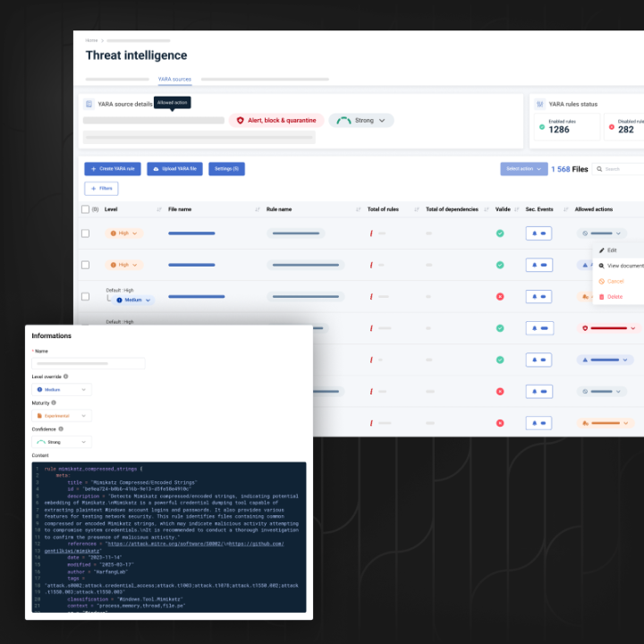Open Sec. Events button in the Medium row

[538, 297]
